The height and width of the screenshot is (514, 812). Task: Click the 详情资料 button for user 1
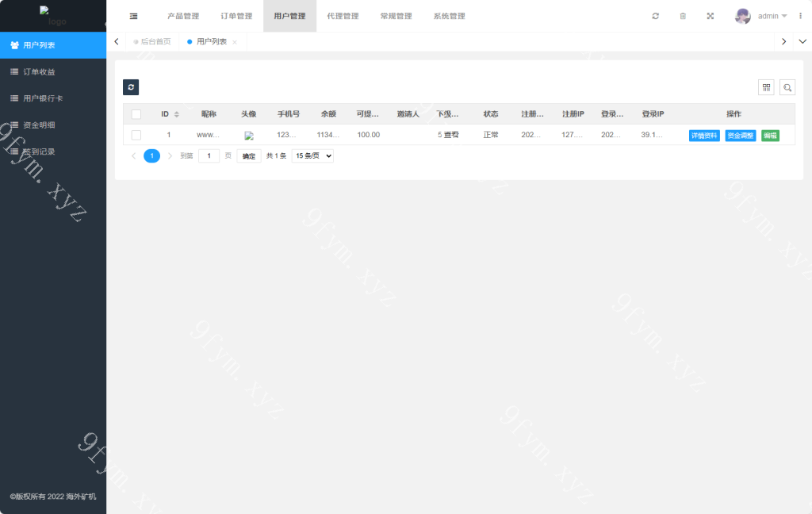[x=704, y=136]
